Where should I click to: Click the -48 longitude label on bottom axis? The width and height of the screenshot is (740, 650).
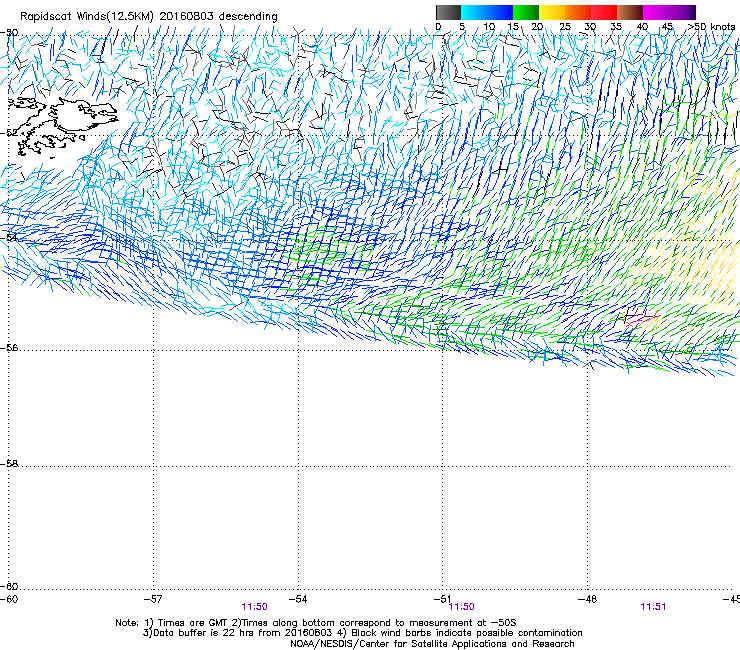(587, 599)
